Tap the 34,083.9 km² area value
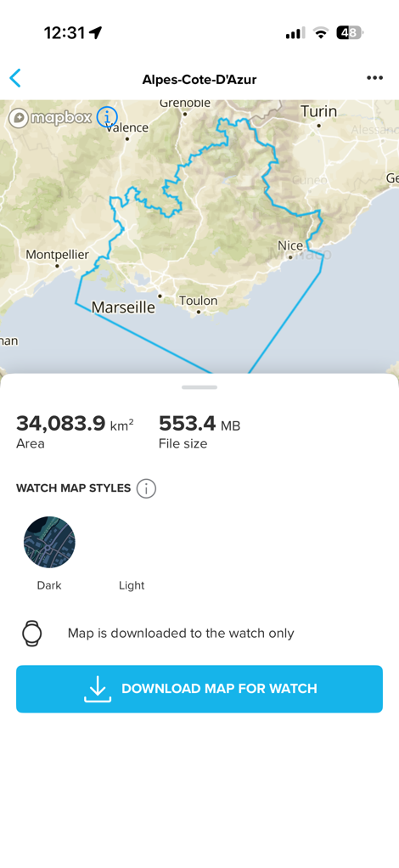The image size is (399, 868). (75, 425)
